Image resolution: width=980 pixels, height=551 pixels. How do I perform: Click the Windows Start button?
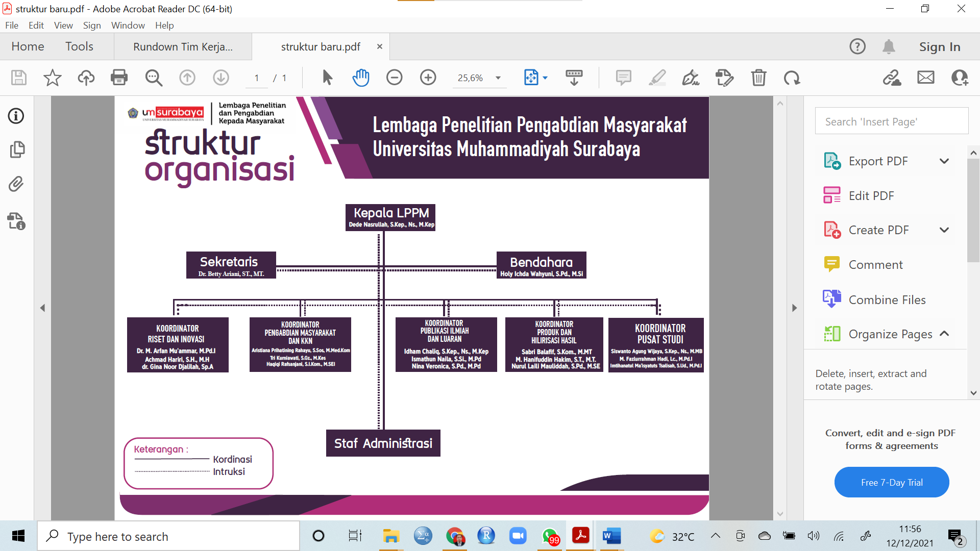(x=18, y=536)
